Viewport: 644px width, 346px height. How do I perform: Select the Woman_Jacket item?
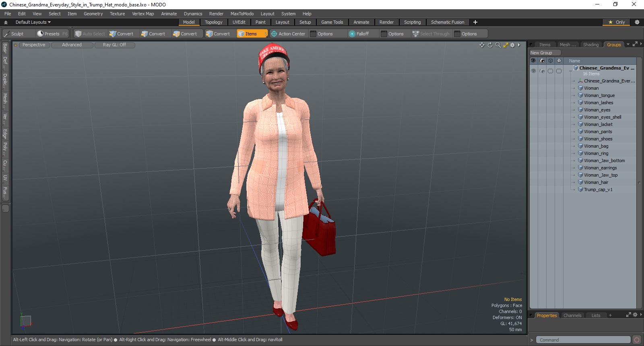pos(598,124)
